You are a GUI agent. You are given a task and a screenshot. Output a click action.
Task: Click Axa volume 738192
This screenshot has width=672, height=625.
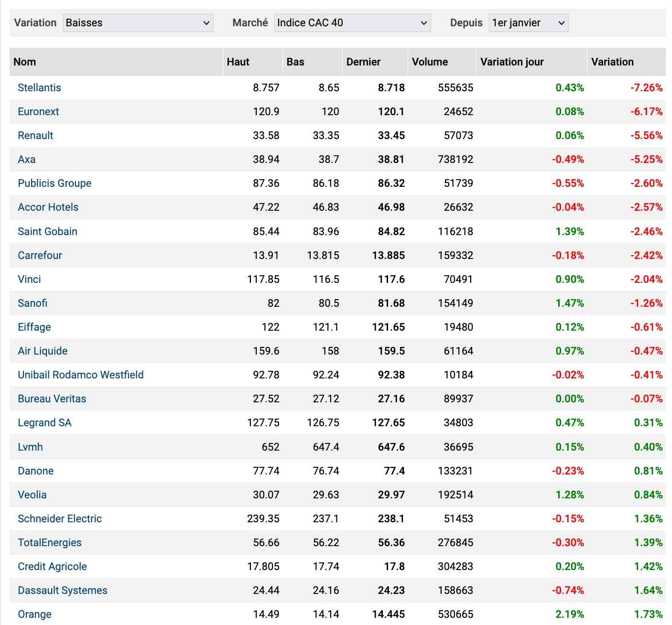[x=455, y=160]
